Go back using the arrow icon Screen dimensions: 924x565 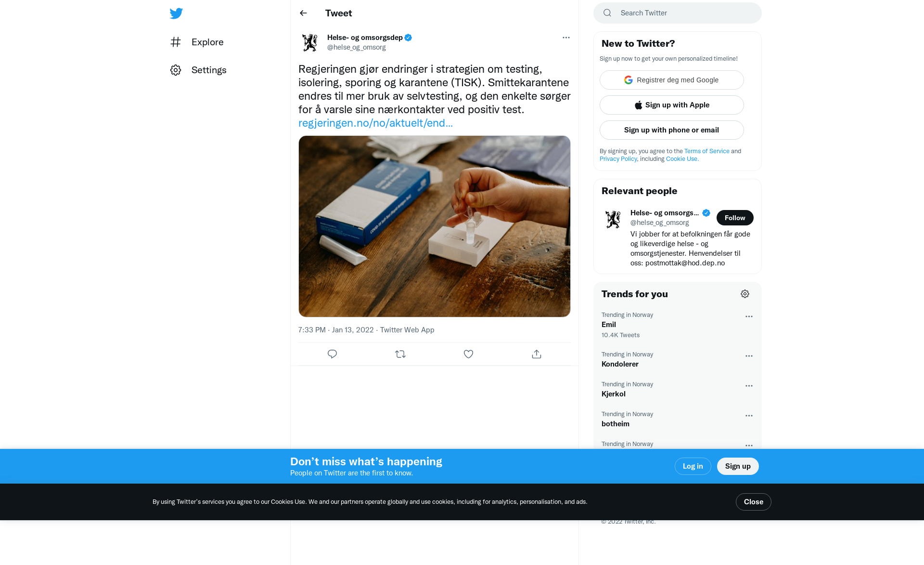point(303,13)
